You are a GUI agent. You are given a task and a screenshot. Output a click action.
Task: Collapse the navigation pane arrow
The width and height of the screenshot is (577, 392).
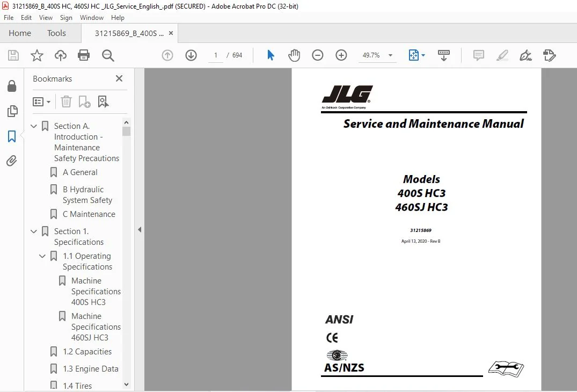[x=140, y=230]
